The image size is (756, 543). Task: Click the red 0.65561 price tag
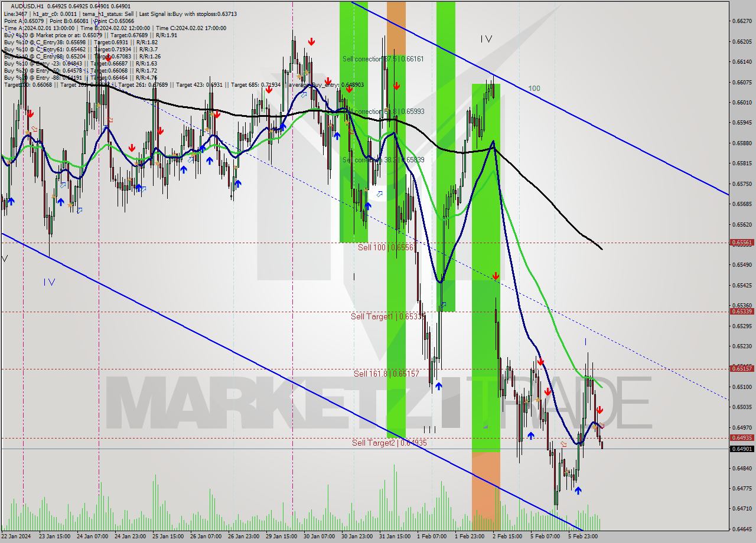click(742, 242)
